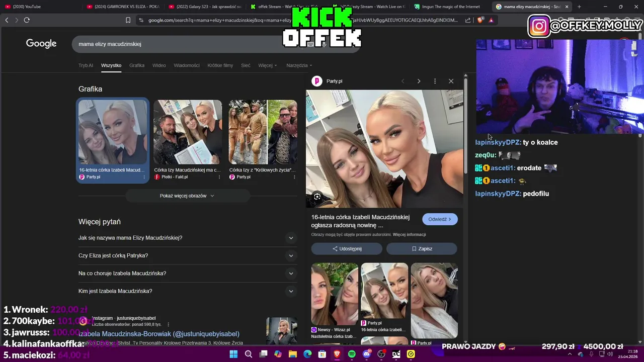Switch to the 'Sieć' tab
Screen dimensions: 644x362
(x=246, y=65)
